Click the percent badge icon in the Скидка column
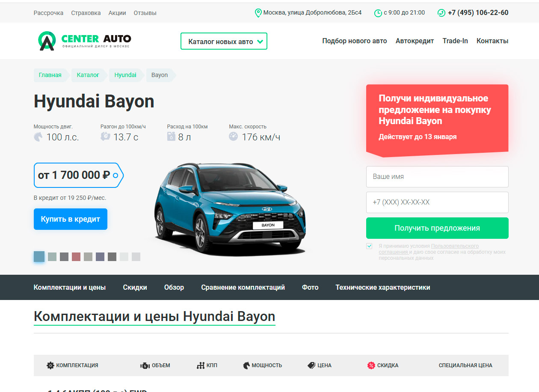Viewport: 539px width, 392px height. pyautogui.click(x=371, y=365)
